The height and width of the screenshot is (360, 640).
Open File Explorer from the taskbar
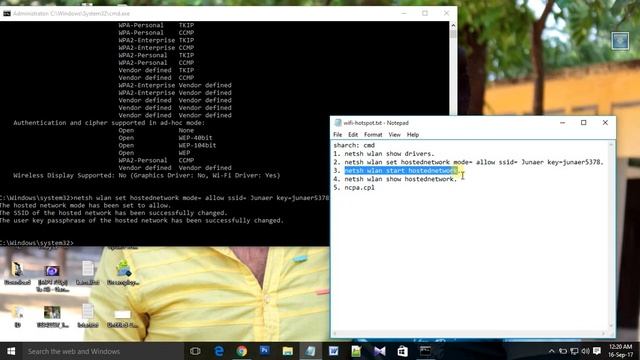(287, 351)
